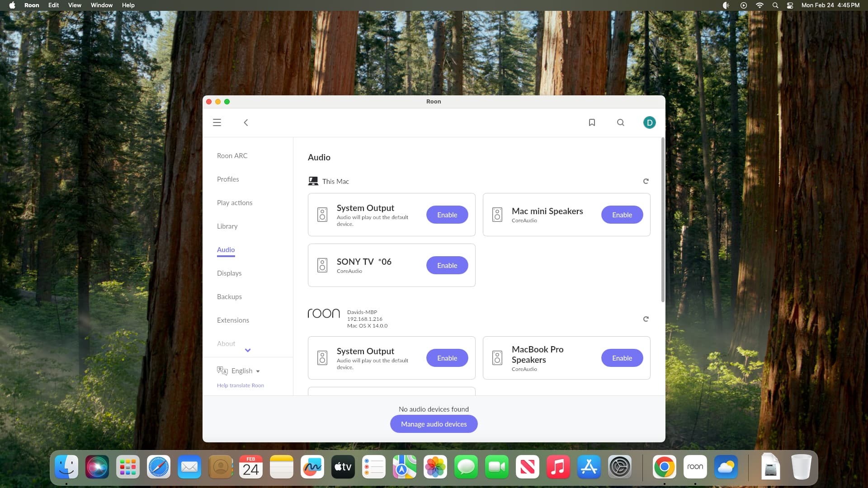The width and height of the screenshot is (868, 488).
Task: Open the Roon application menu
Action: pyautogui.click(x=32, y=5)
